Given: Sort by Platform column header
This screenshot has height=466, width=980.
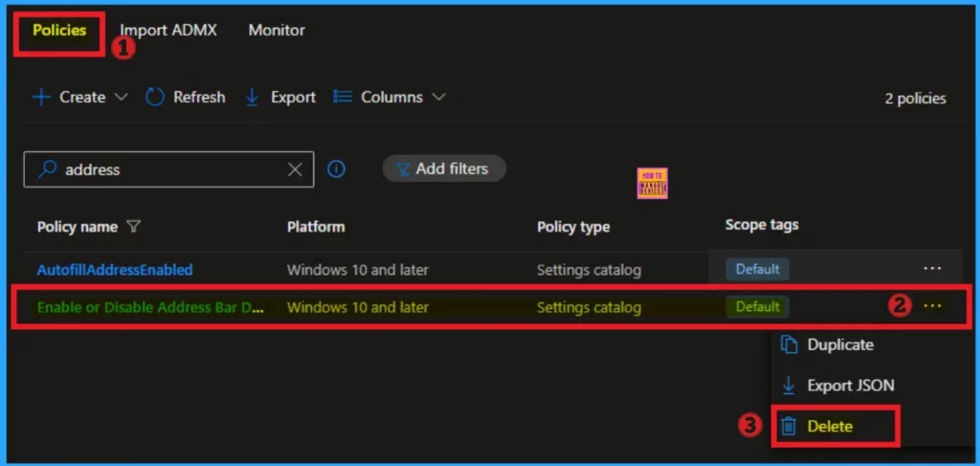Looking at the screenshot, I should pyautogui.click(x=316, y=227).
